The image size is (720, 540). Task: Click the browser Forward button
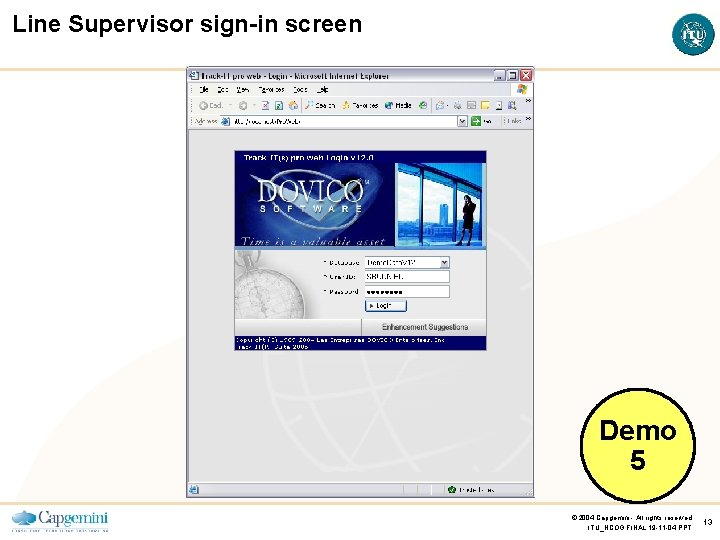(243, 106)
